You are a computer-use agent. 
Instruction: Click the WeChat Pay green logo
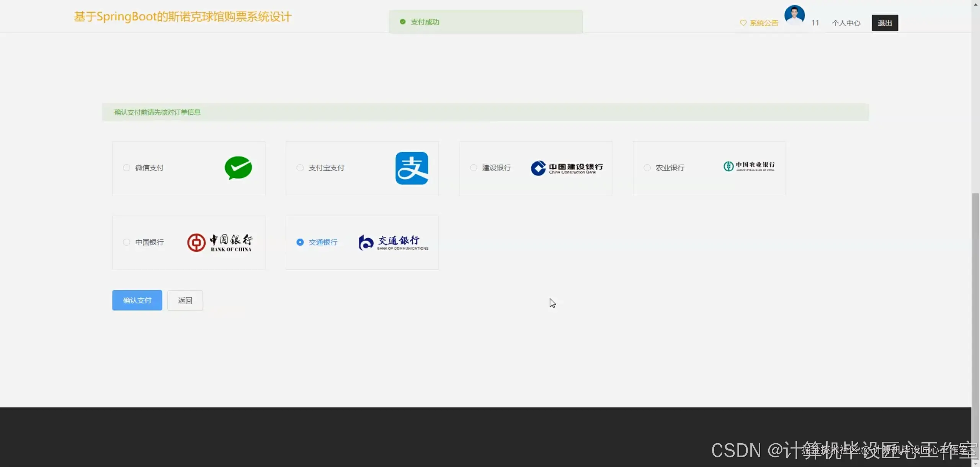(238, 168)
